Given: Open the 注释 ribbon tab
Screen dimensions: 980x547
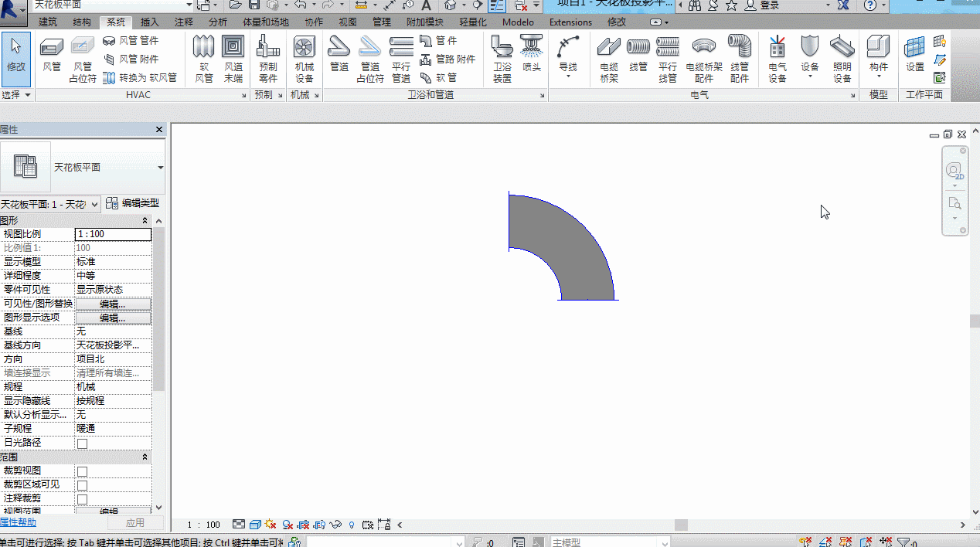Looking at the screenshot, I should tap(184, 22).
